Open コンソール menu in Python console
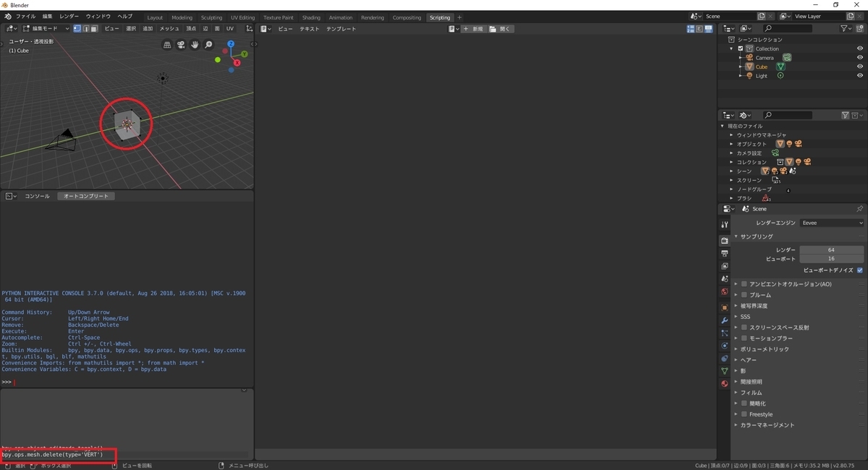Viewport: 868px width, 470px height. click(x=37, y=196)
